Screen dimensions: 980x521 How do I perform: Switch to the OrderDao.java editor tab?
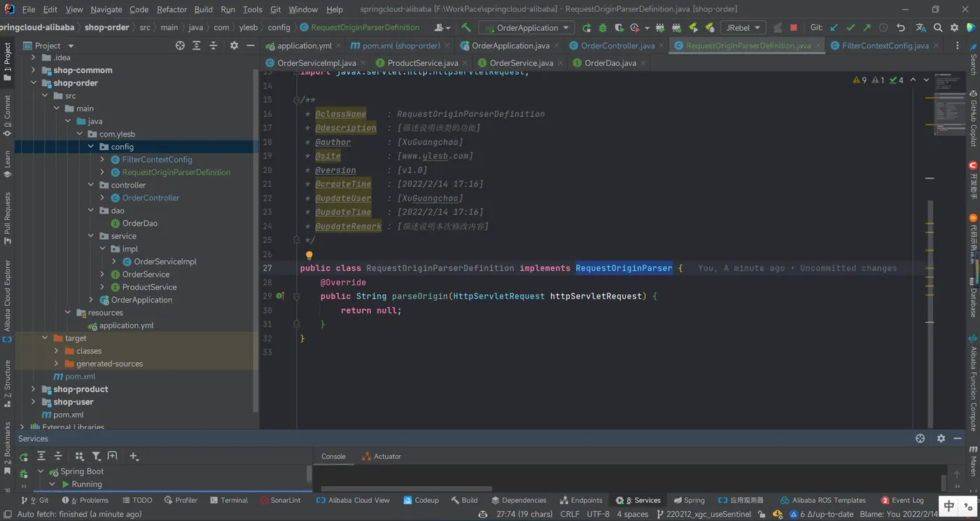click(x=610, y=63)
